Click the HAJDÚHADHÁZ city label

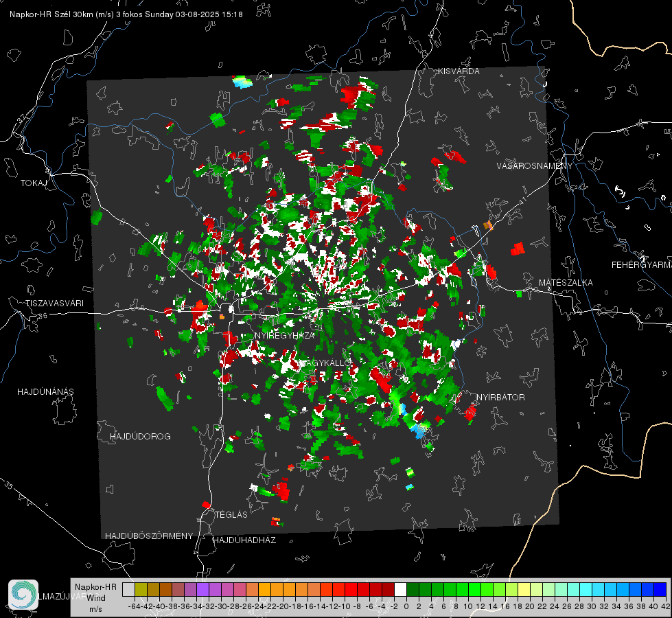[244, 540]
